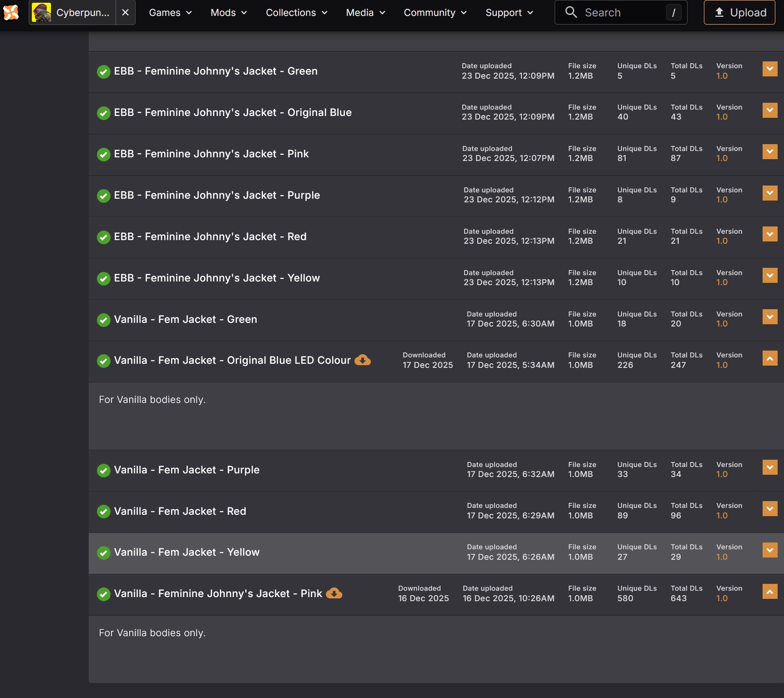Expand the Vanilla Fem Jacket Red row
The width and height of the screenshot is (784, 698).
coord(770,509)
